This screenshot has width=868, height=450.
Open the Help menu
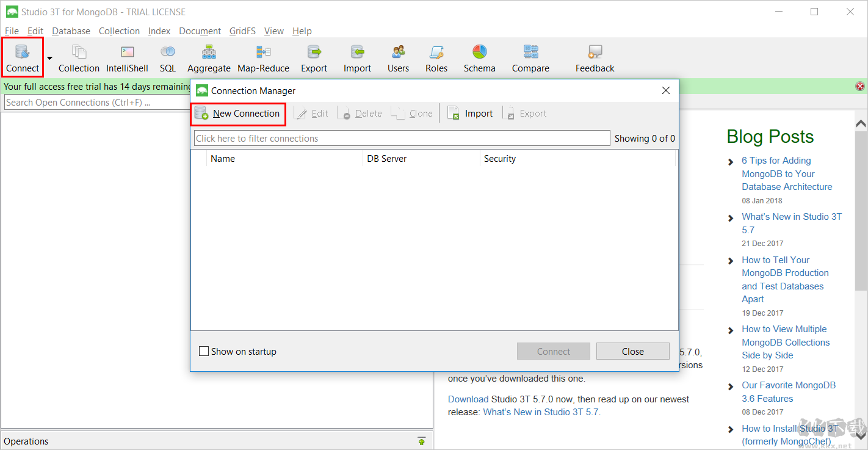pos(302,31)
